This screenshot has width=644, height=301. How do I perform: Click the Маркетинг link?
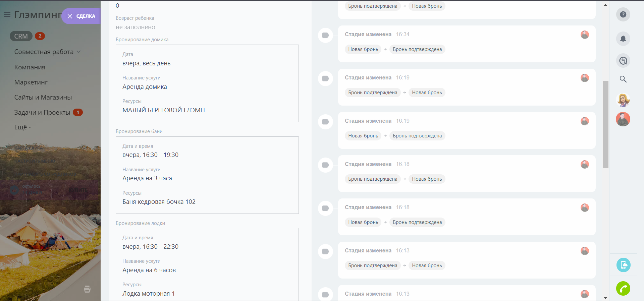point(31,82)
